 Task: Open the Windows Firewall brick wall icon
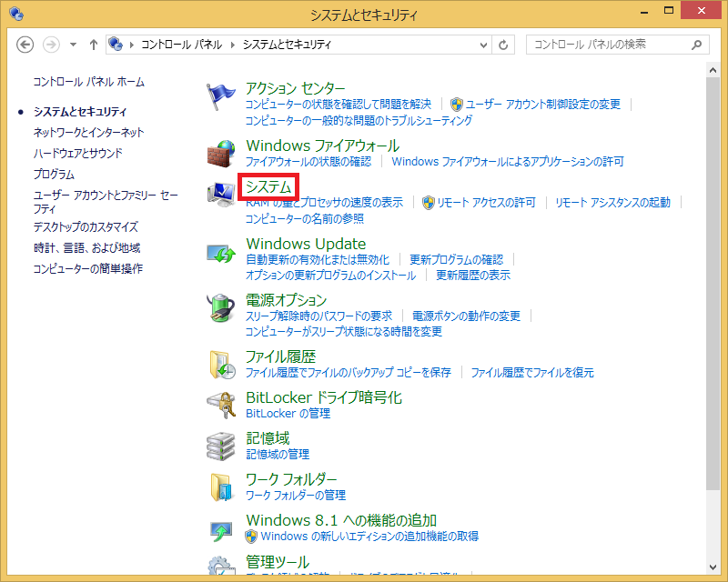221,153
